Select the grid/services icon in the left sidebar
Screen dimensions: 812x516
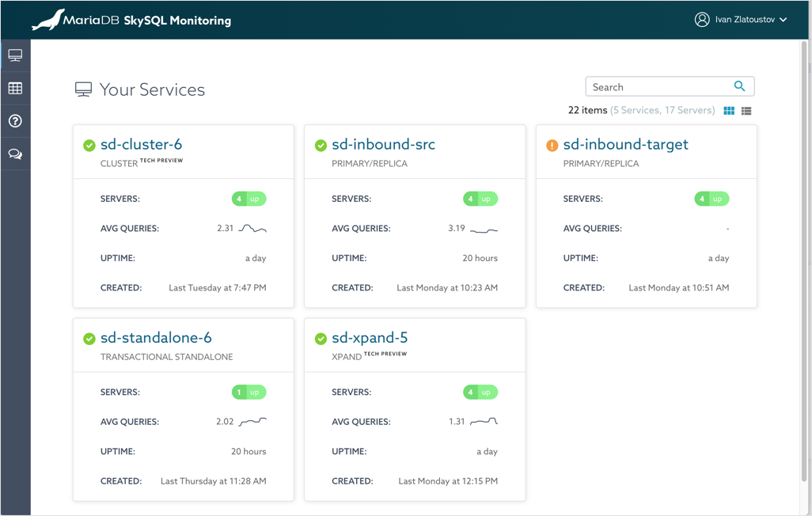(x=15, y=87)
